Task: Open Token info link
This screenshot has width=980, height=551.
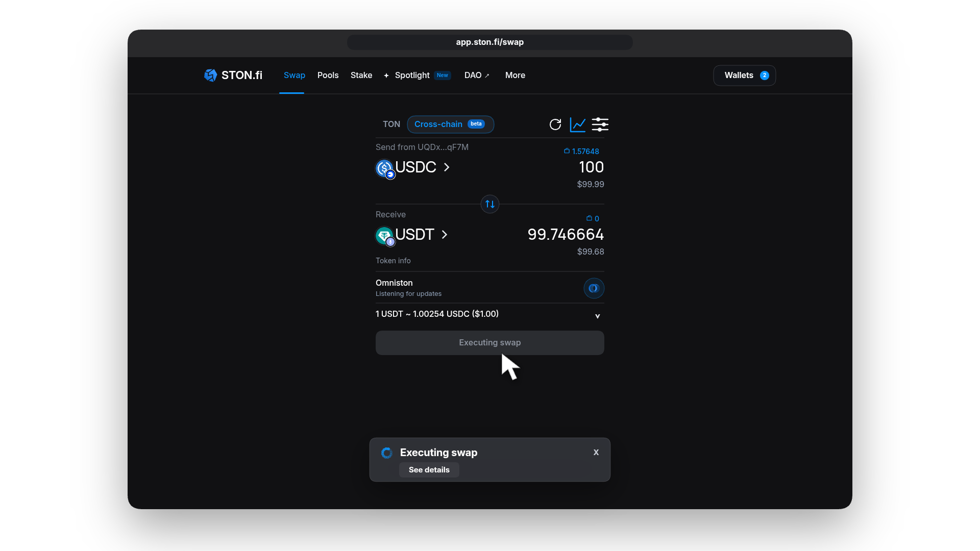Action: (393, 261)
